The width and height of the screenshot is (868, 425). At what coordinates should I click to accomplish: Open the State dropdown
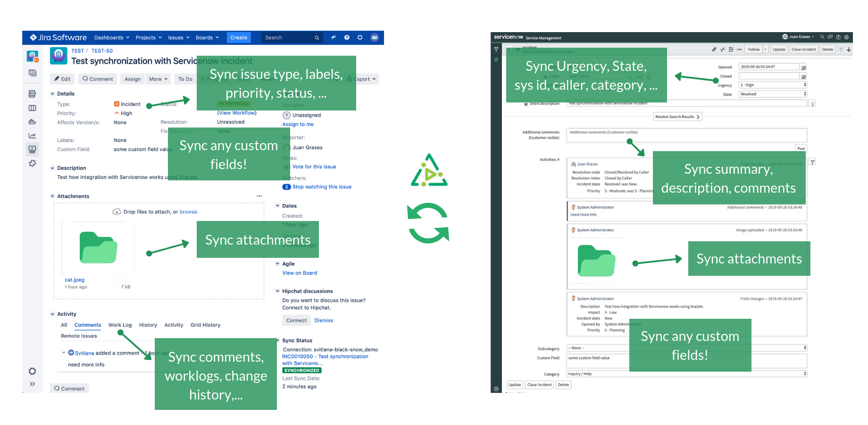(x=773, y=94)
